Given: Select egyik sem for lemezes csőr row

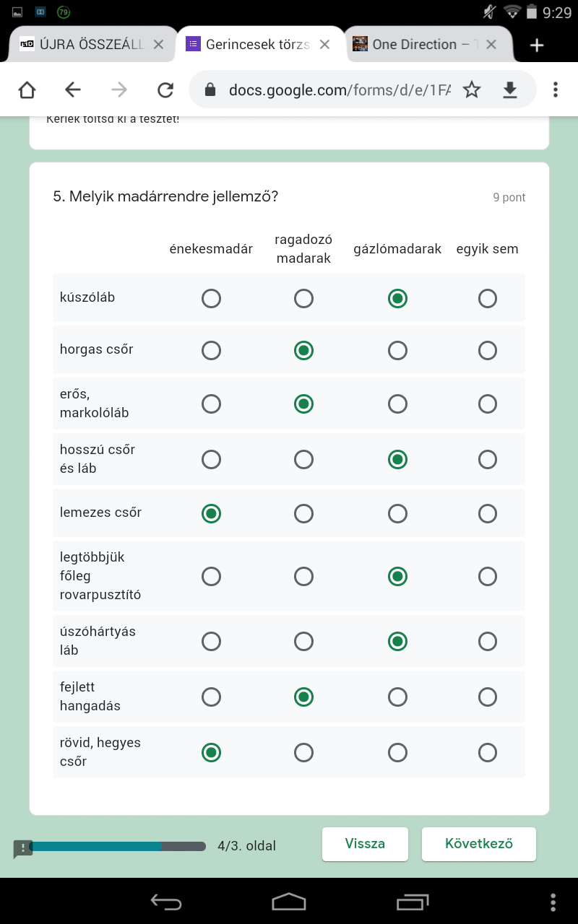Looking at the screenshot, I should 488,513.
